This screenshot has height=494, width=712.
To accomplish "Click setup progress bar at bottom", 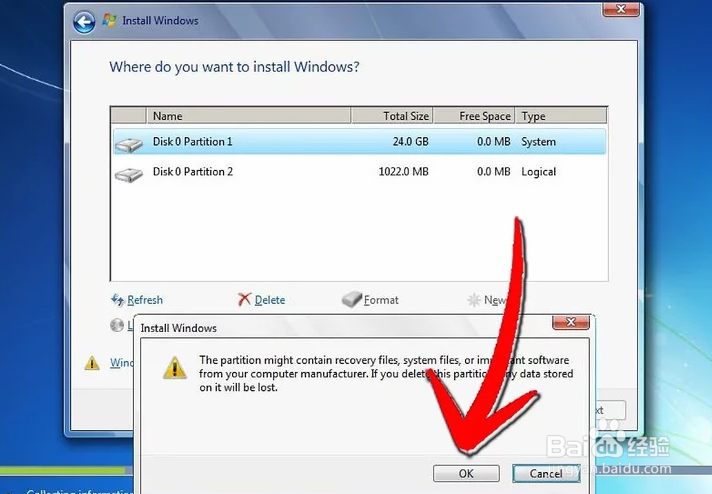I will (67, 471).
